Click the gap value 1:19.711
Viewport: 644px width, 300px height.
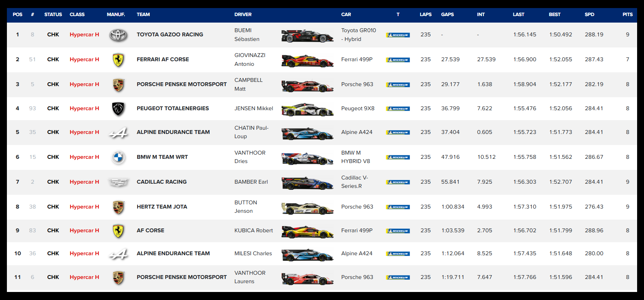click(x=453, y=277)
